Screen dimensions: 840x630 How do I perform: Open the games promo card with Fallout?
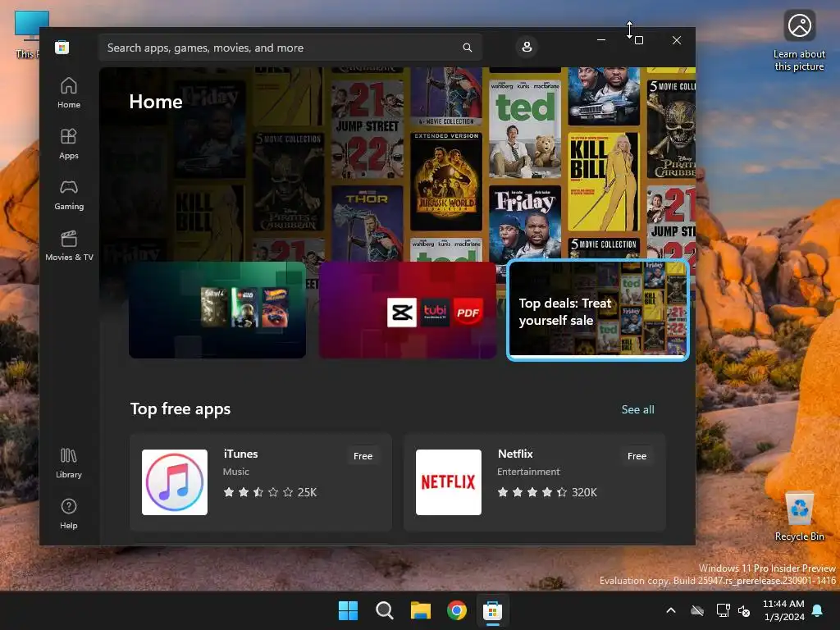tap(217, 309)
